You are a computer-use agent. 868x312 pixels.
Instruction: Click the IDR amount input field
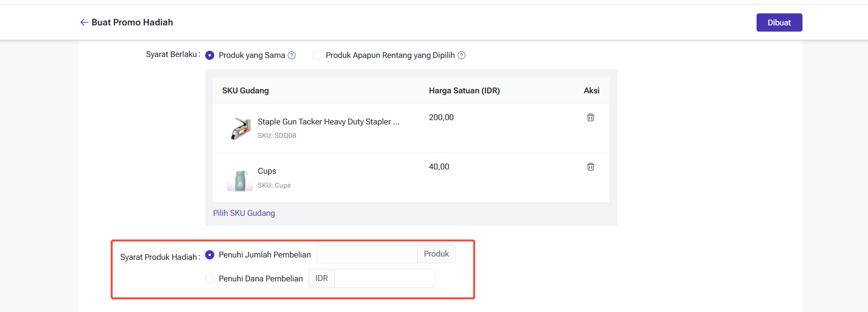pyautogui.click(x=384, y=279)
